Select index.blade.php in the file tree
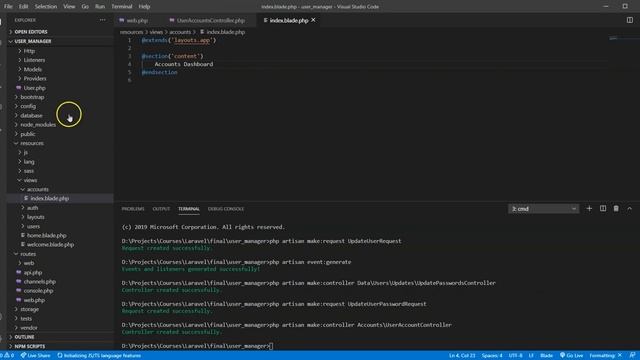 point(60,198)
